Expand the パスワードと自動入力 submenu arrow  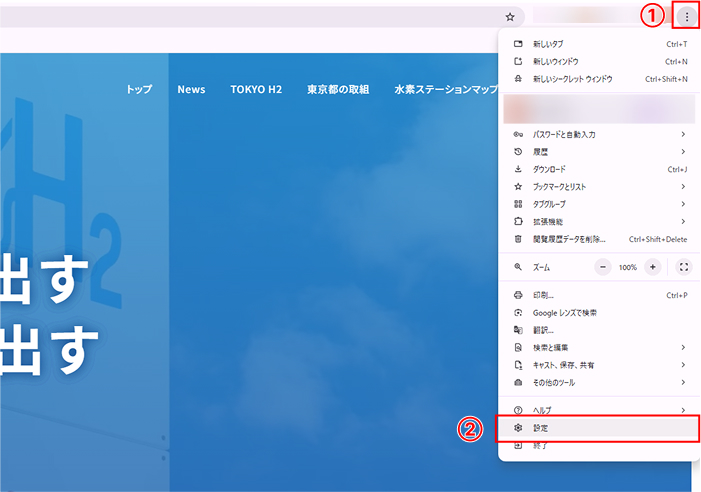[683, 134]
